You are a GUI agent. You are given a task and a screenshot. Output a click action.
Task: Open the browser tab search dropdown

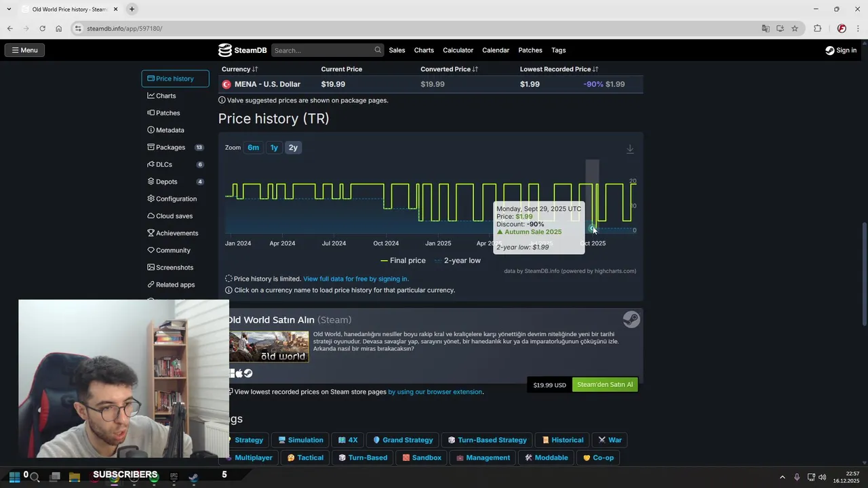(9, 9)
